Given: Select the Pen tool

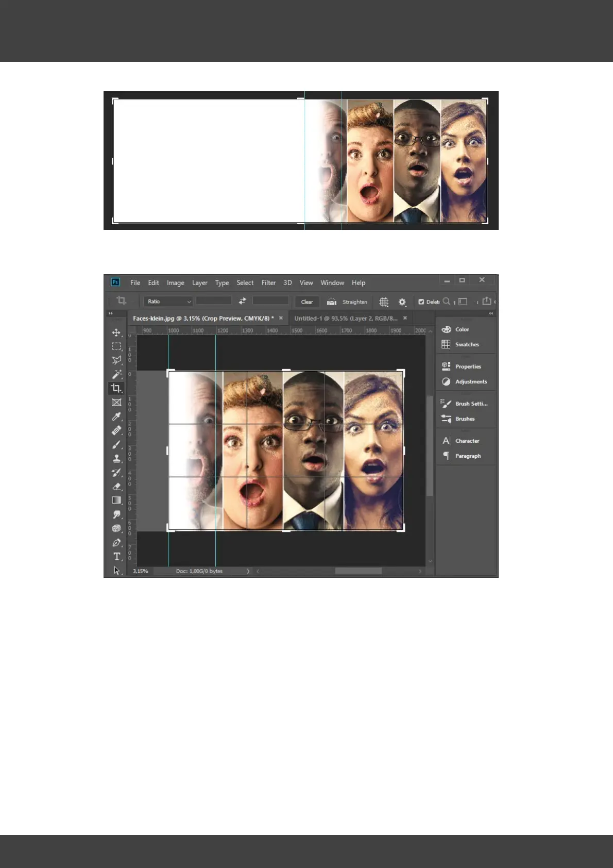Looking at the screenshot, I should (116, 542).
